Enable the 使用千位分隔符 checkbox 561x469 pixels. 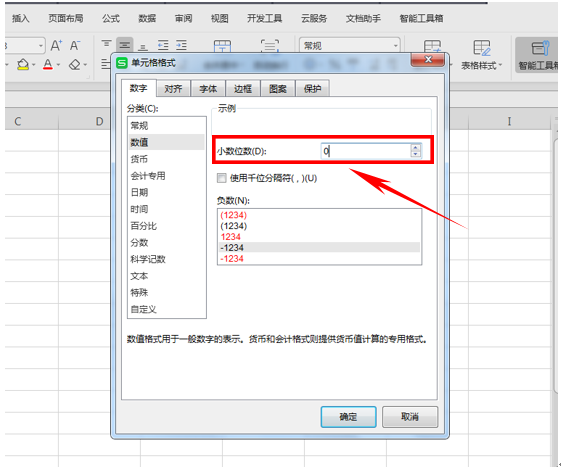point(222,178)
